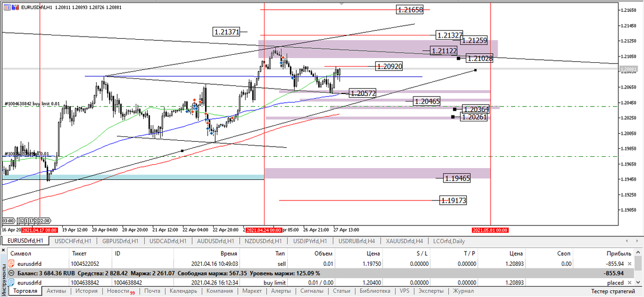The height and width of the screenshot is (297, 644).
Task: Select the 1.21658 price label on chart
Action: click(410, 10)
